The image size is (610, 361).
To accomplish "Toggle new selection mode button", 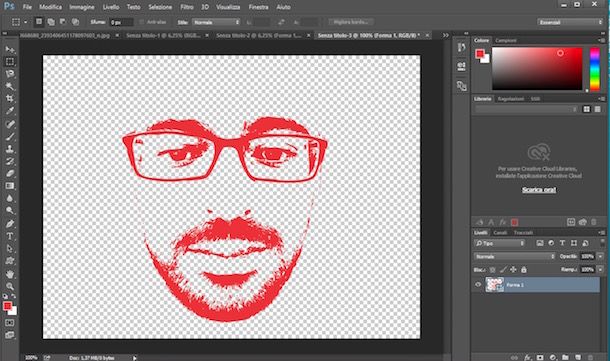I will [x=39, y=22].
